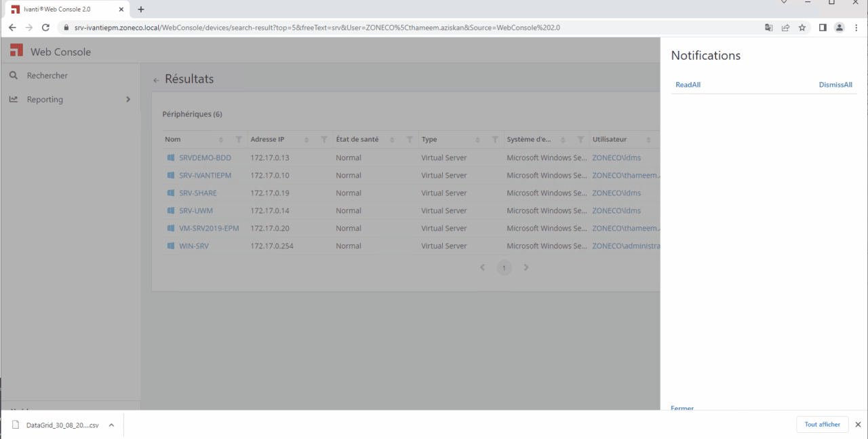Open the SRV-SHARE device link
This screenshot has height=439, width=868.
[x=198, y=193]
